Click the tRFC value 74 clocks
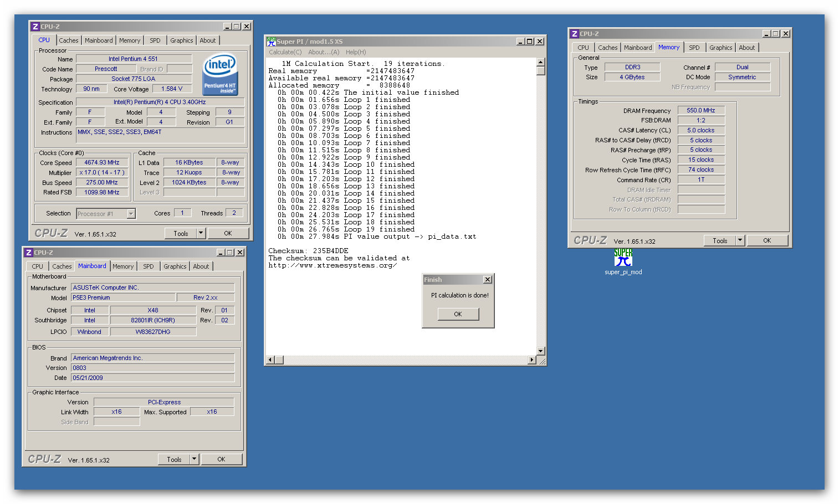 pyautogui.click(x=701, y=169)
